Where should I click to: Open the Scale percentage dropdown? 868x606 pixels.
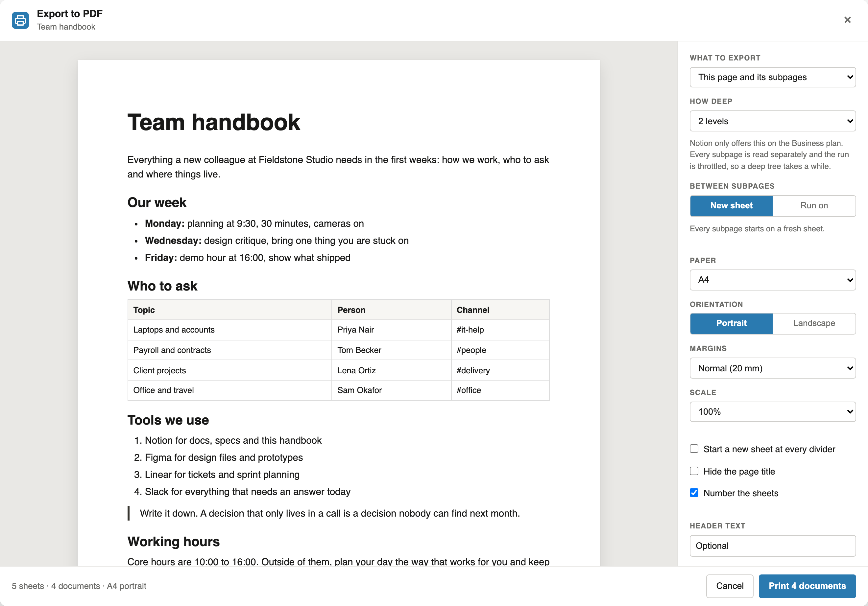(772, 411)
